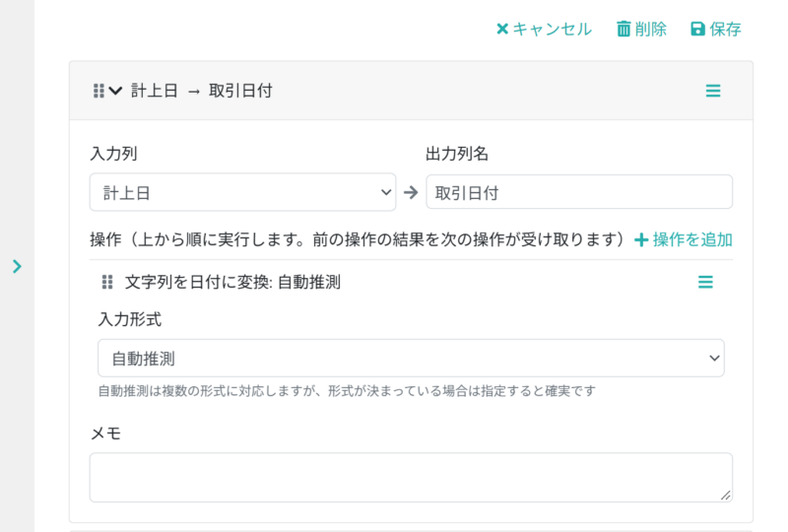Click the + 操作を追加 link
The width and height of the screenshot is (788, 532).
click(684, 239)
